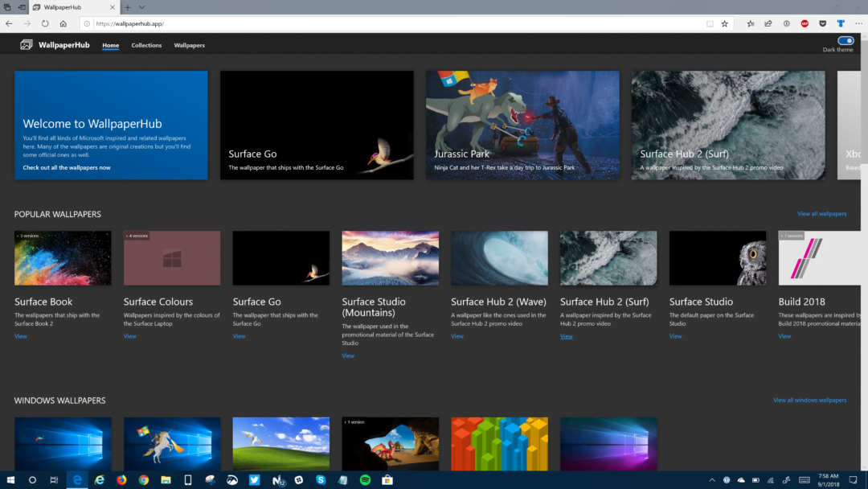Refresh the current page
The image size is (868, 489).
point(45,23)
